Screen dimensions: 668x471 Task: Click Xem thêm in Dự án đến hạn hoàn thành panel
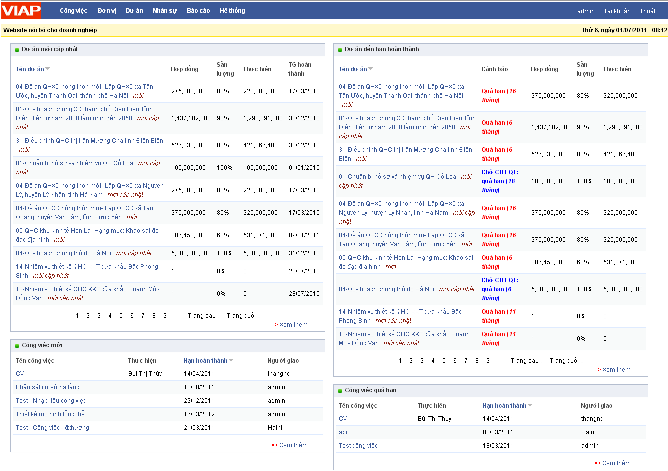pyautogui.click(x=614, y=370)
